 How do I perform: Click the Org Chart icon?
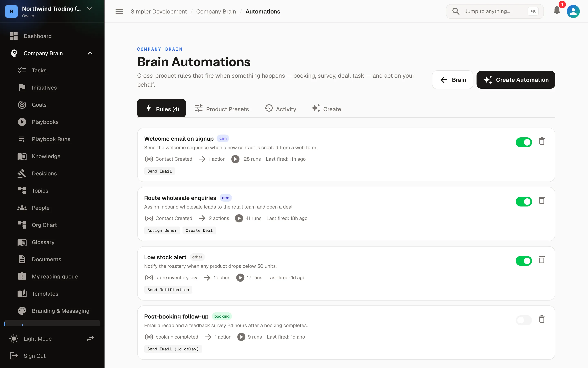coord(22,225)
